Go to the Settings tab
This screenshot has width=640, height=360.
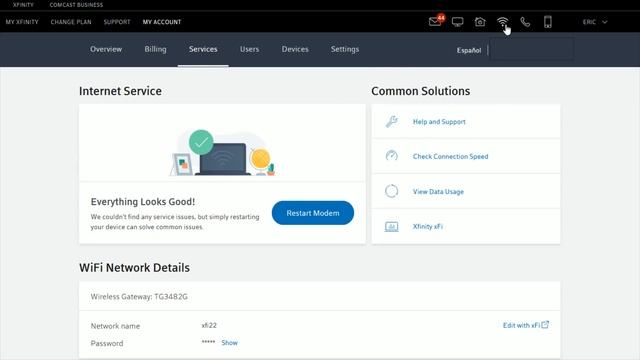[x=345, y=49]
